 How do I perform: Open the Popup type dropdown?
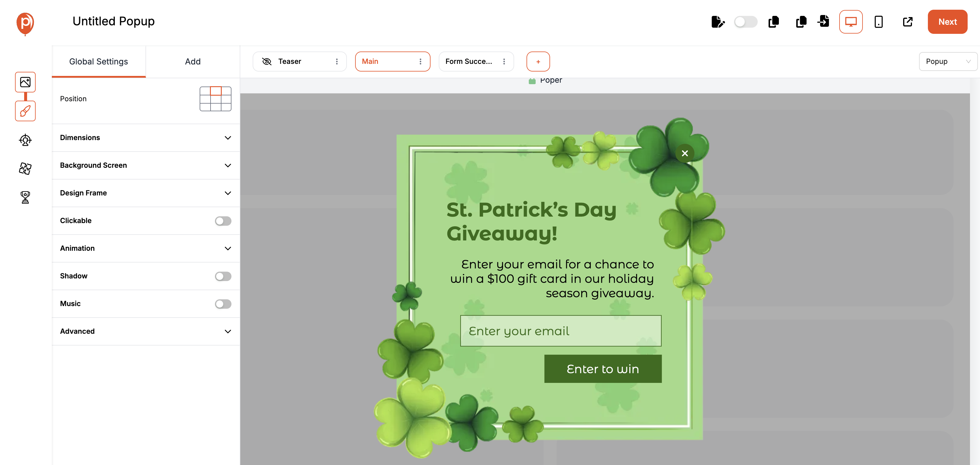pos(948,62)
